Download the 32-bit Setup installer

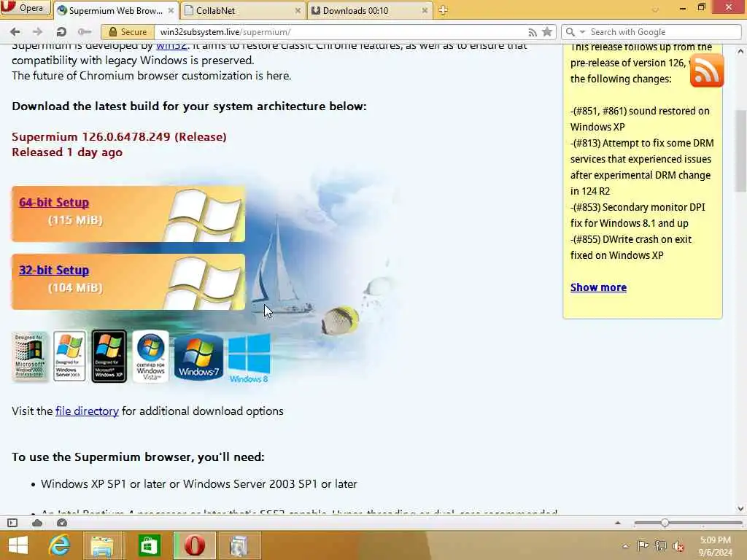(x=54, y=270)
